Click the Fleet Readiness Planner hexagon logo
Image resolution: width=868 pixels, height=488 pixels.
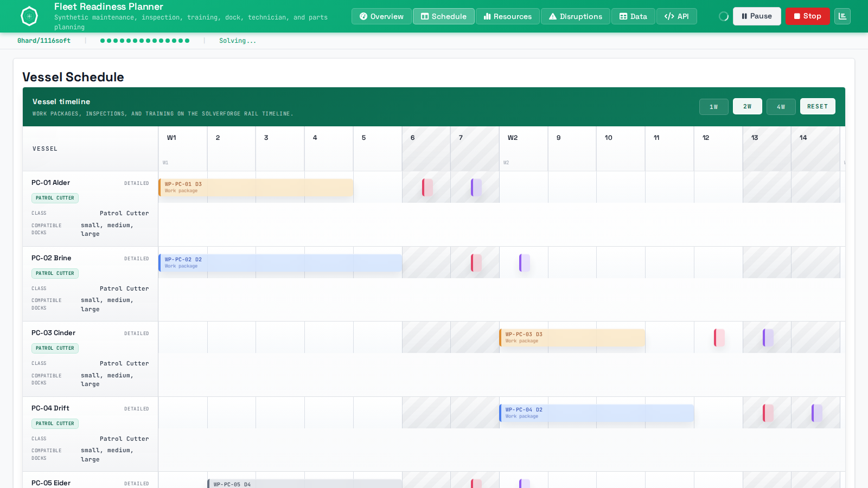(29, 16)
